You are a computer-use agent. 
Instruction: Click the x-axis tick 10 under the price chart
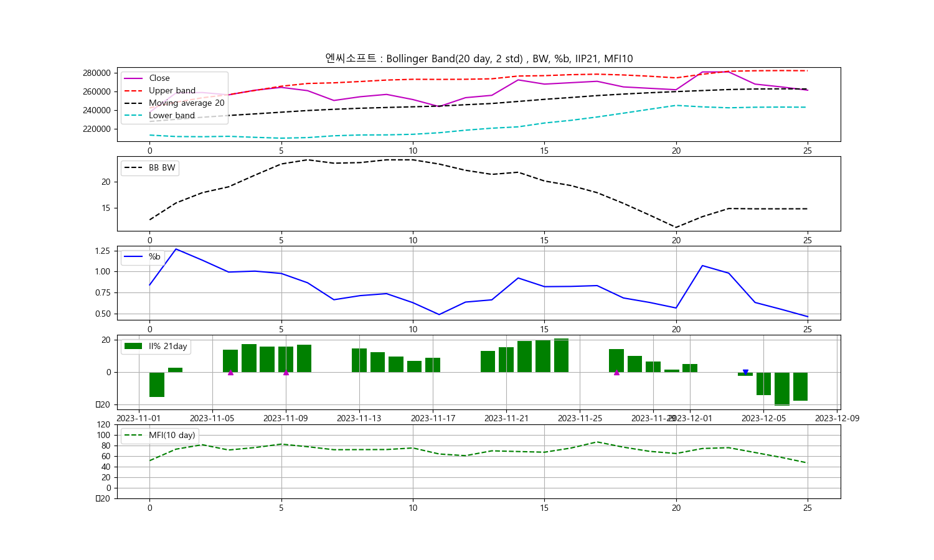[413, 151]
